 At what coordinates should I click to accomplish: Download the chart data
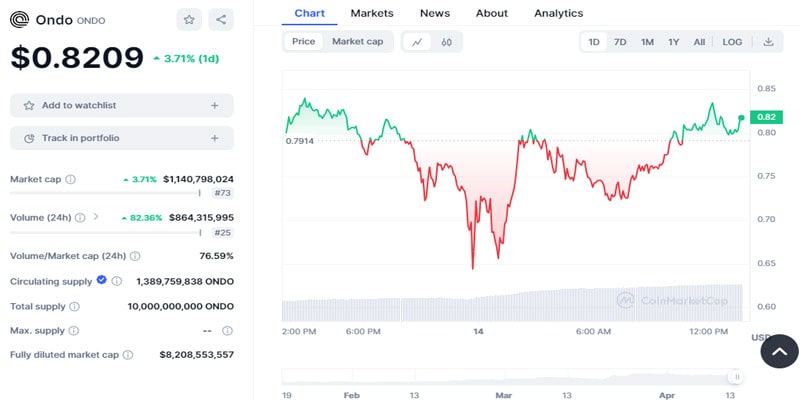(768, 42)
